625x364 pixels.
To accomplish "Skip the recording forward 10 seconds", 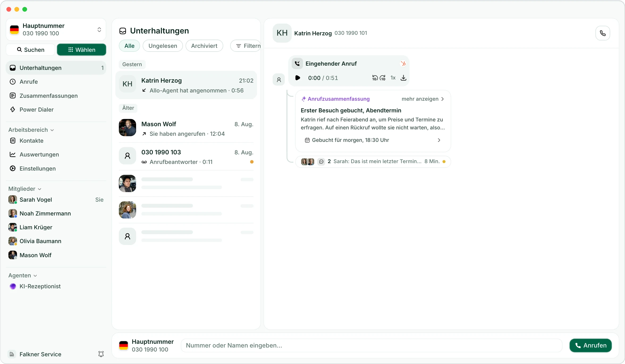I will tap(383, 78).
